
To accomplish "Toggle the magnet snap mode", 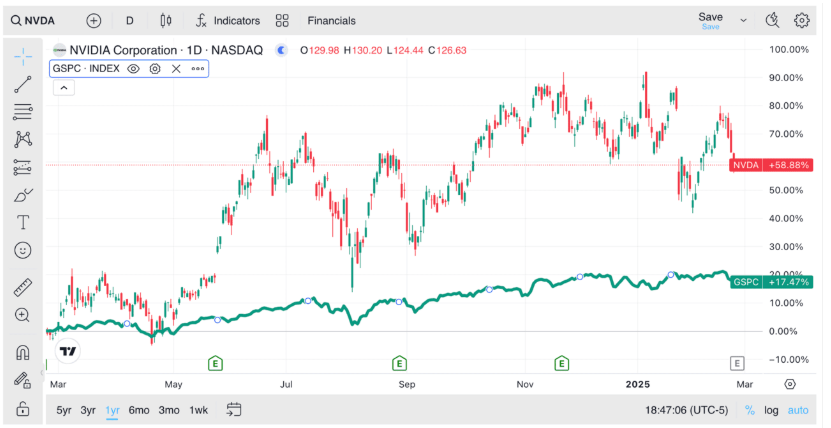I will 23,352.
